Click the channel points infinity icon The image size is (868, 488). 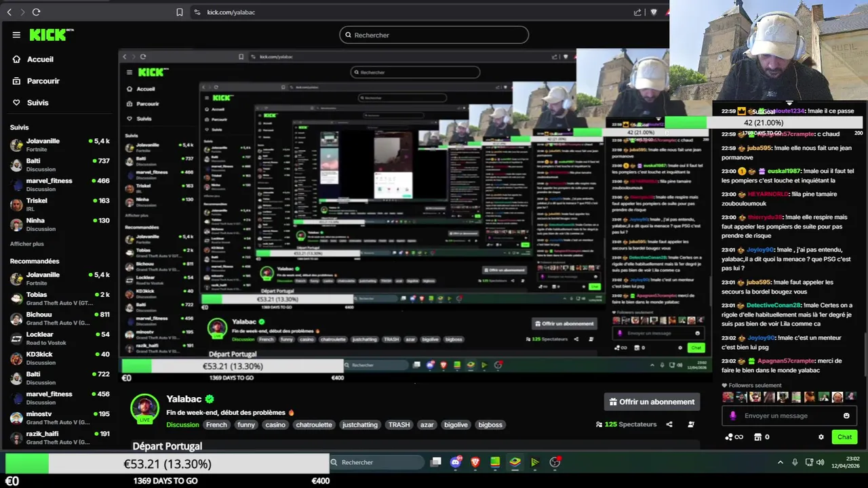(x=734, y=437)
